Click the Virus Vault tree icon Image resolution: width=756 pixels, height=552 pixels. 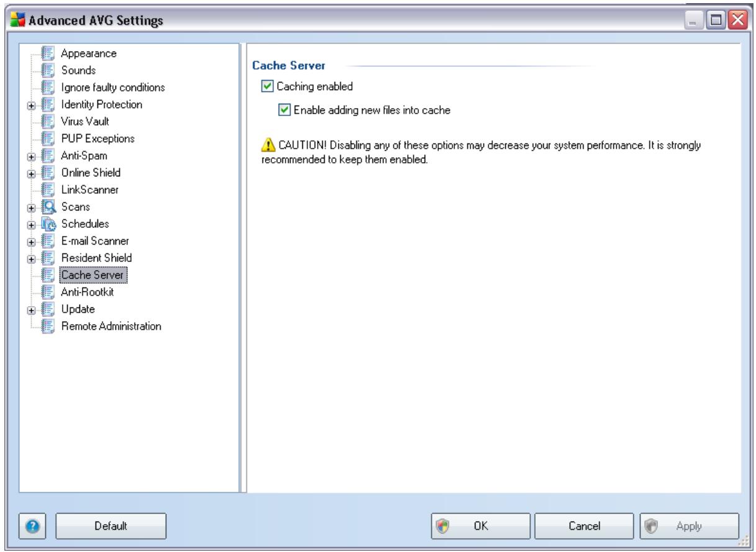[48, 121]
